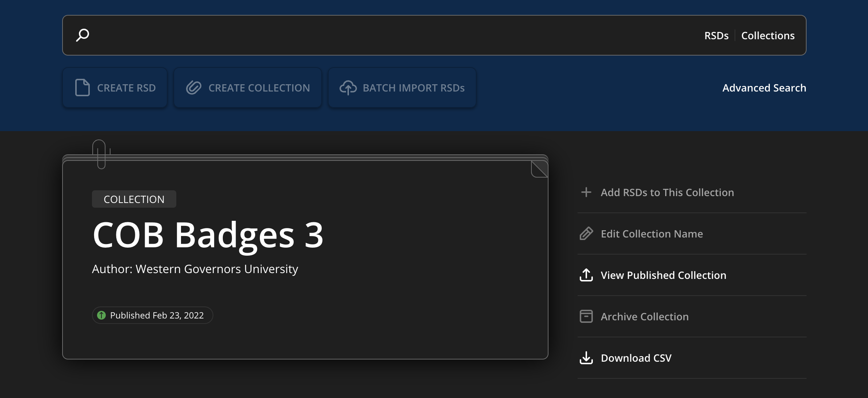Click the plus icon to add RSDs
The height and width of the screenshot is (398, 868).
(586, 192)
